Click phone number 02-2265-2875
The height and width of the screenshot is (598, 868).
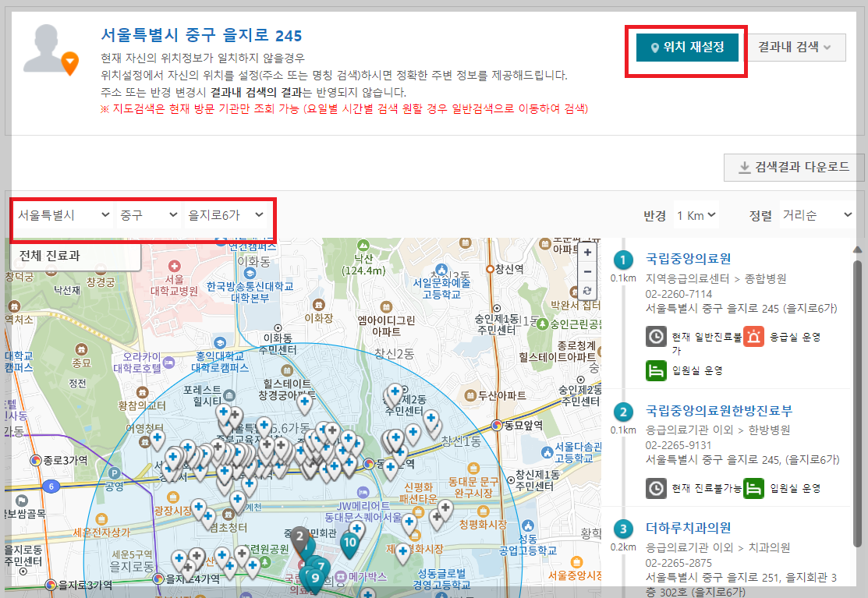[x=678, y=563]
